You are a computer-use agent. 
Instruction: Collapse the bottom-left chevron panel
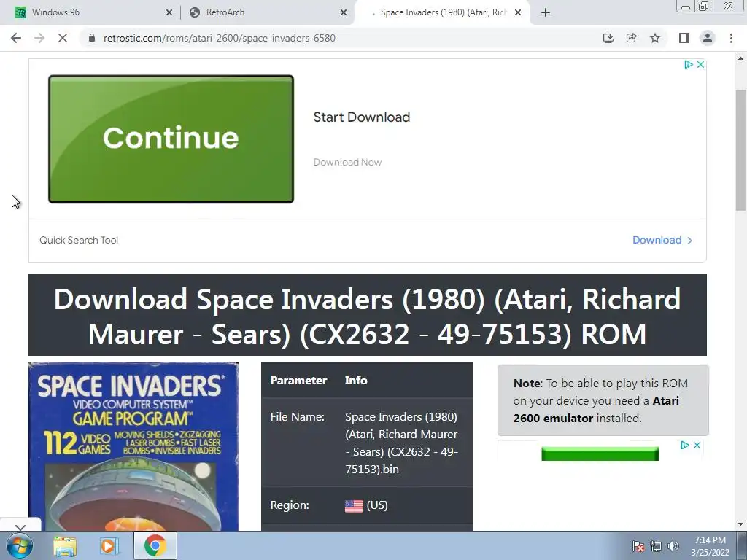[x=20, y=527]
